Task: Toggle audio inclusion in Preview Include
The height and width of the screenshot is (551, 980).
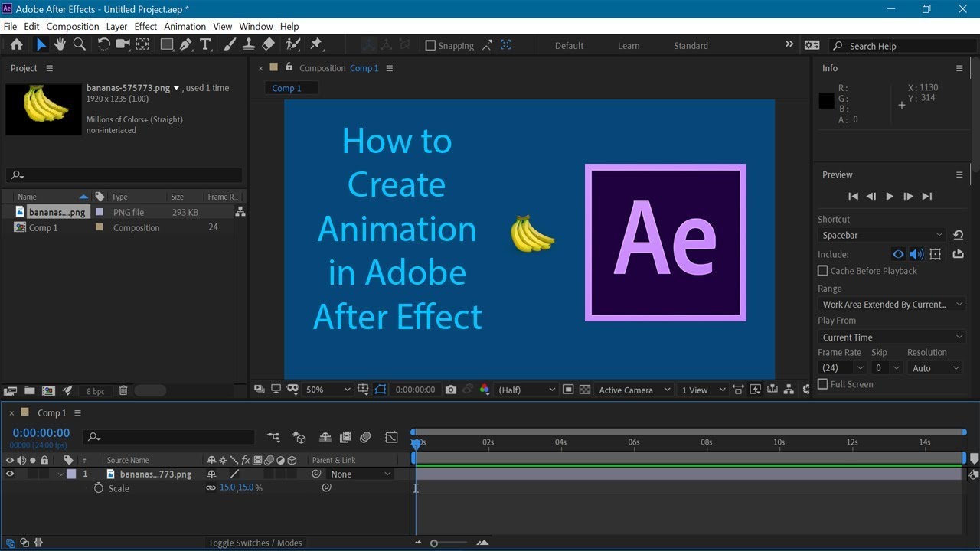Action: tap(916, 254)
